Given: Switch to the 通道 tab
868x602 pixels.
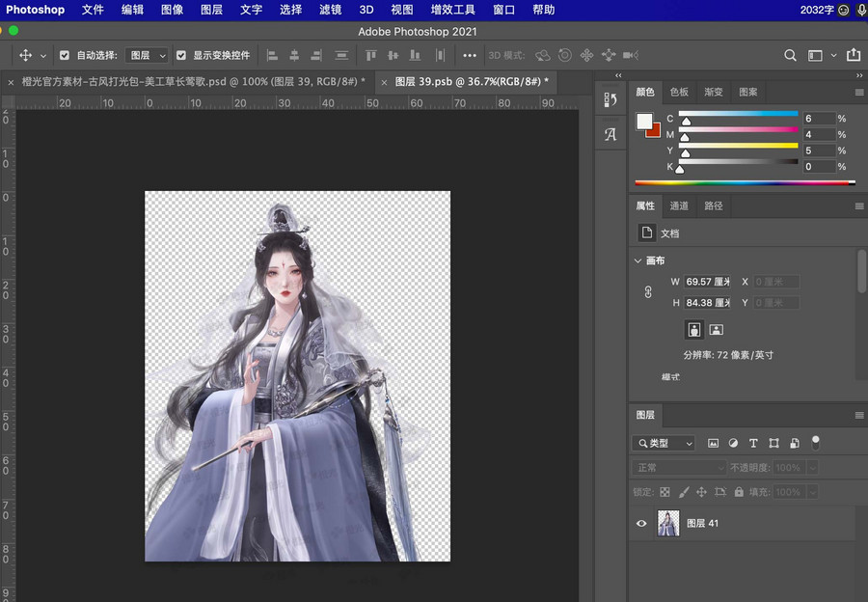Looking at the screenshot, I should click(x=679, y=205).
